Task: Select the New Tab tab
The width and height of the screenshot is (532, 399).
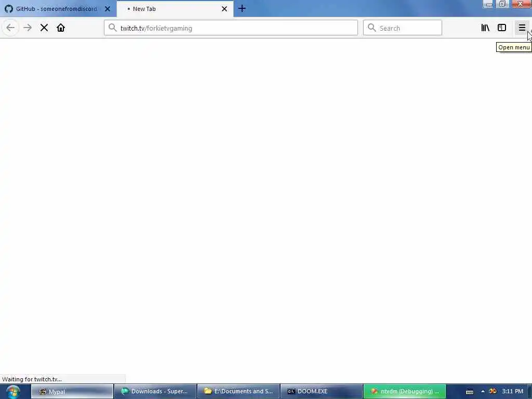Action: (175, 9)
